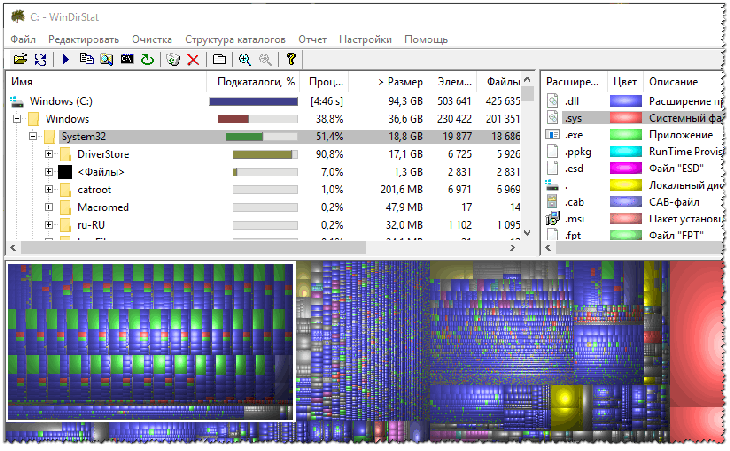Click the green Refresh Selected arrow icon
Image resolution: width=730 pixels, height=451 pixels.
click(x=148, y=59)
